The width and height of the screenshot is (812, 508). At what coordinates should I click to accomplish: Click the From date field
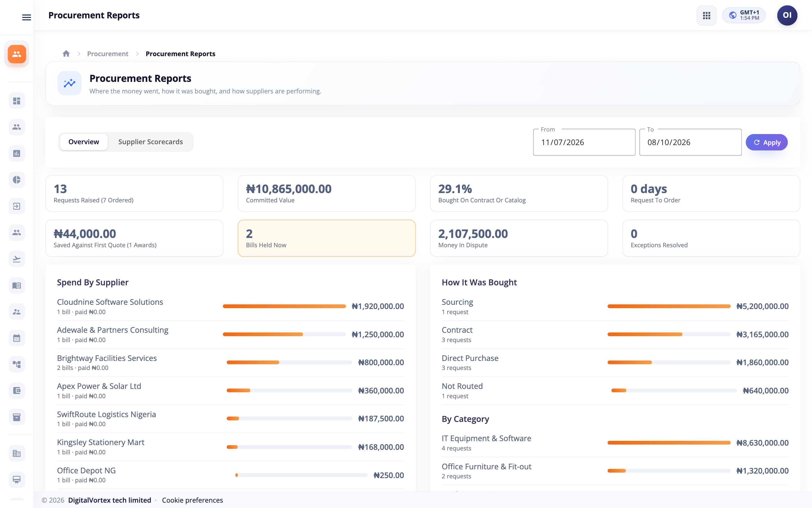pos(584,143)
